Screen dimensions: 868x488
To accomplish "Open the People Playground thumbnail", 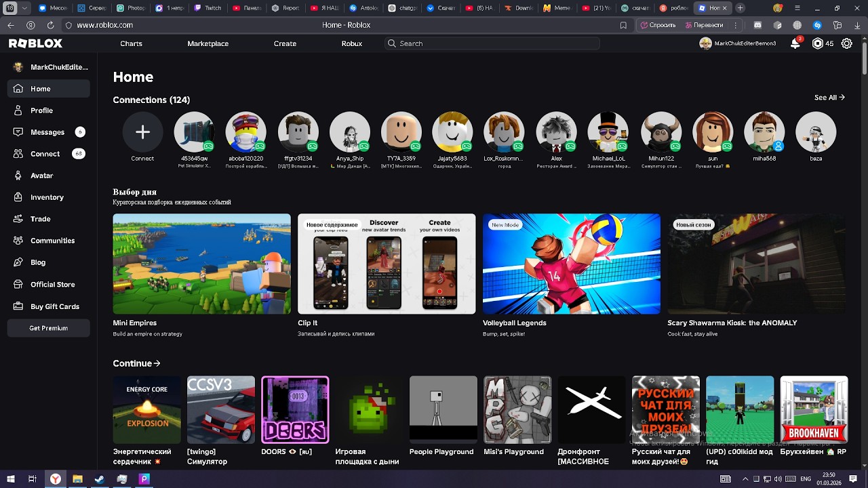I will pos(443,410).
